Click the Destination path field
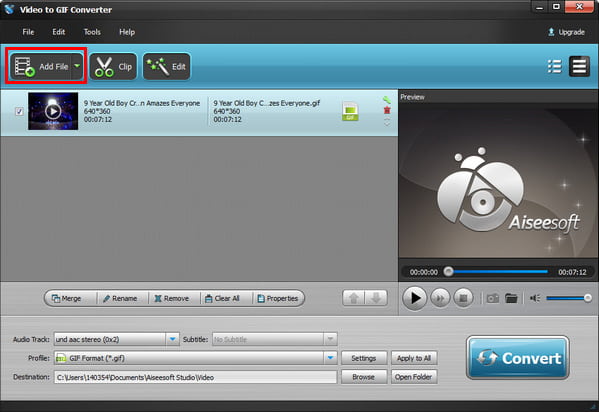This screenshot has width=599, height=412. (x=195, y=377)
